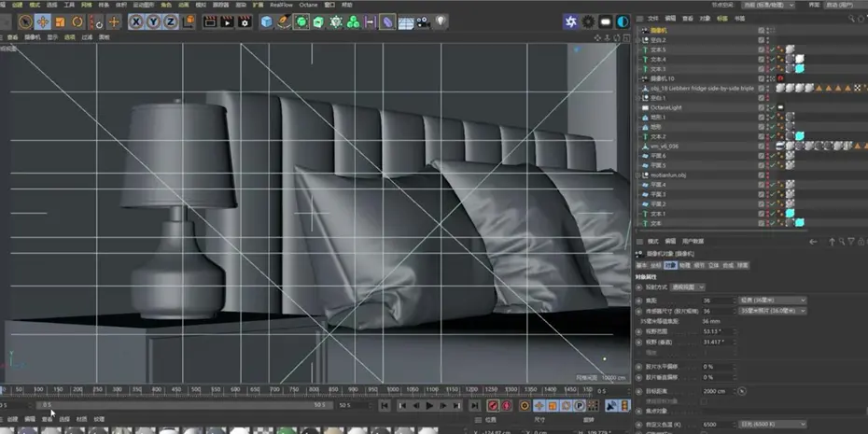This screenshot has height=434, width=868.
Task: Open the focal length preset dropdown
Action: tap(773, 300)
